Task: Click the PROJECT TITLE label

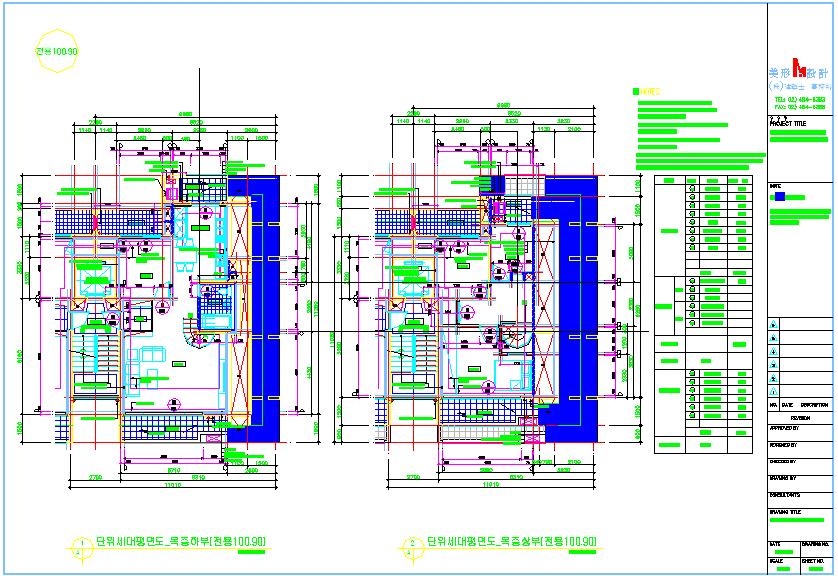Action: click(788, 124)
